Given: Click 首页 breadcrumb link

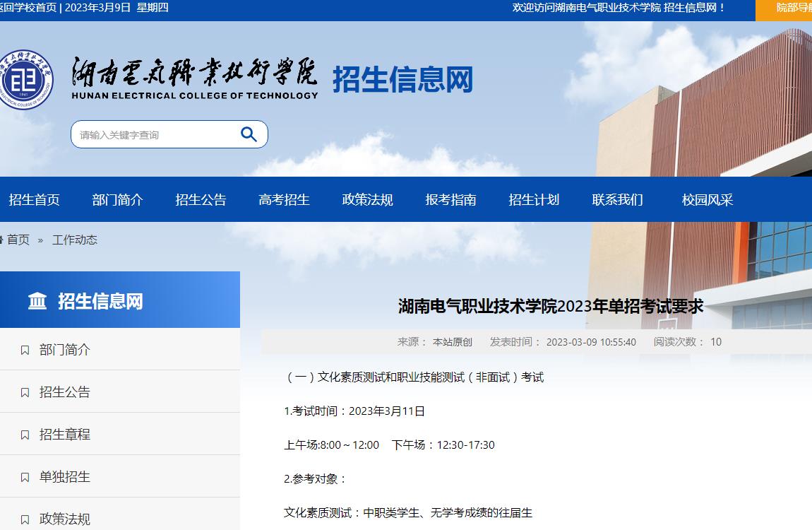Looking at the screenshot, I should tap(18, 240).
